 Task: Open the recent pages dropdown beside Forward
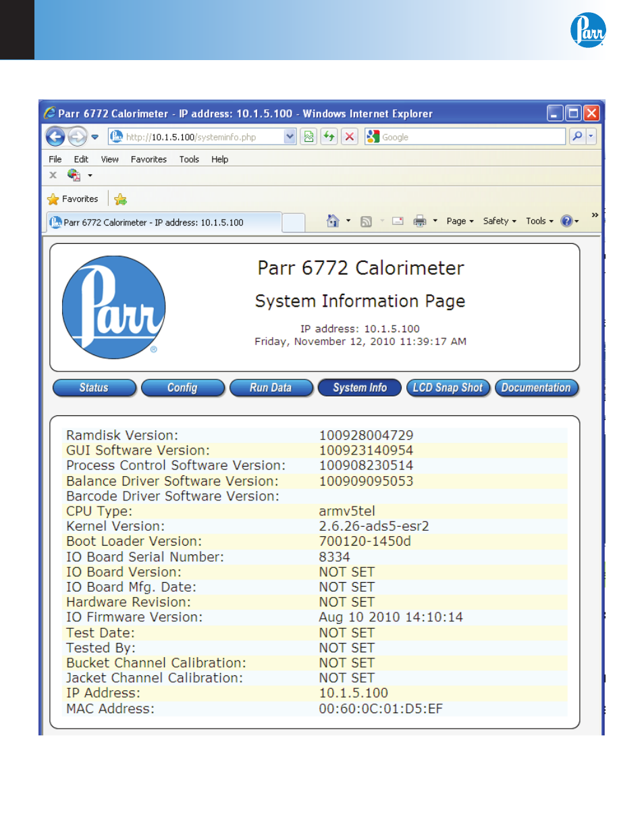point(95,137)
